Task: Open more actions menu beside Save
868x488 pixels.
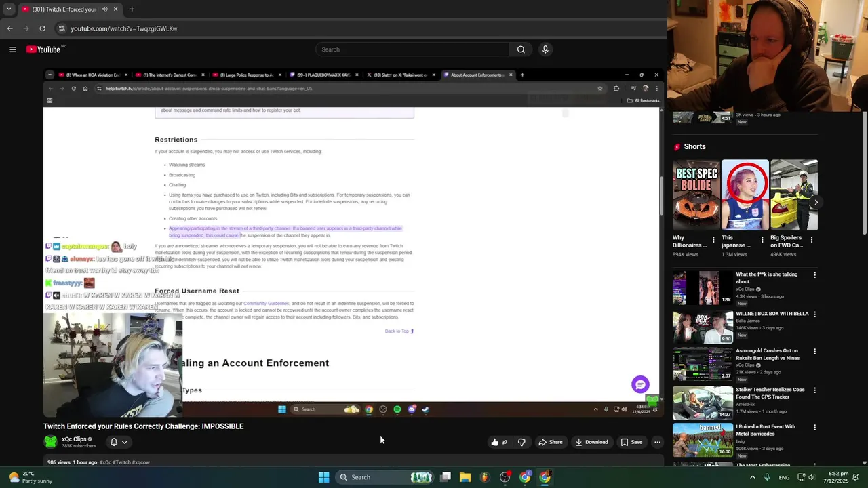Action: click(x=657, y=442)
